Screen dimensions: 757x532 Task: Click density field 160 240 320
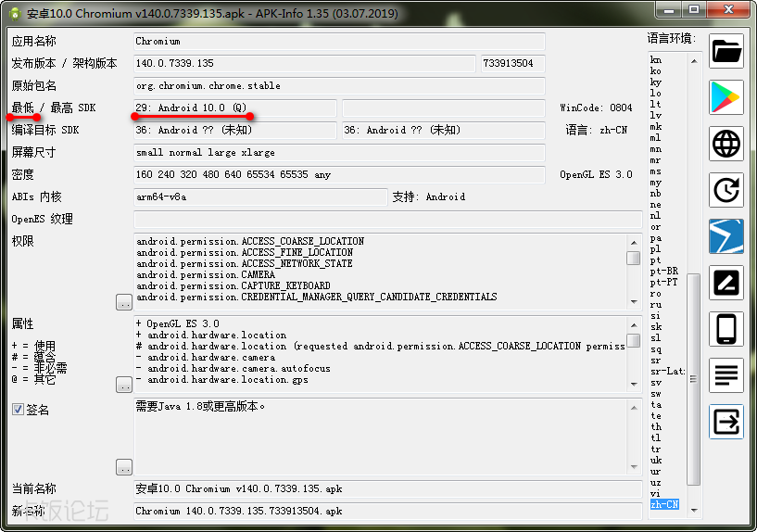339,174
